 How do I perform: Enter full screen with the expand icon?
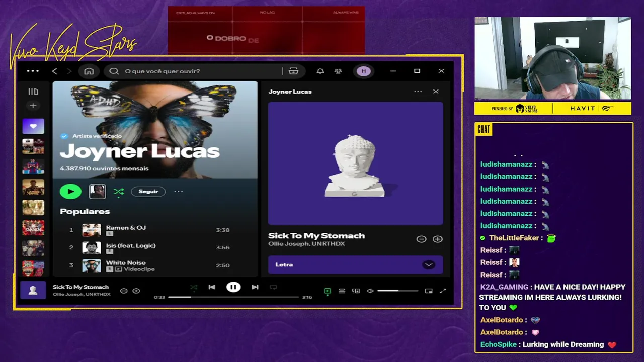tap(443, 291)
